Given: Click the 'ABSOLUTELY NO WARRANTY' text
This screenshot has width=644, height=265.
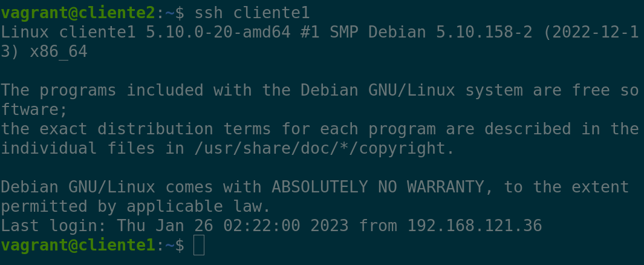Looking at the screenshot, I should click(x=378, y=188).
